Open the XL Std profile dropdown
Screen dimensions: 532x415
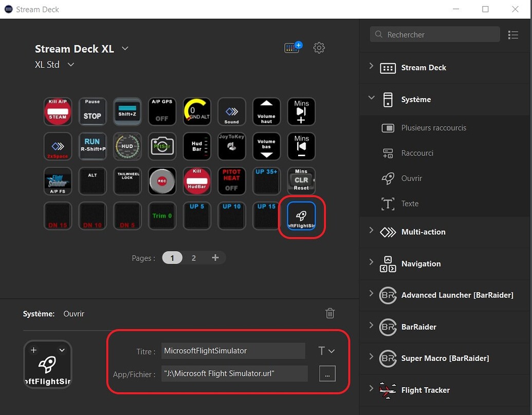(x=70, y=65)
